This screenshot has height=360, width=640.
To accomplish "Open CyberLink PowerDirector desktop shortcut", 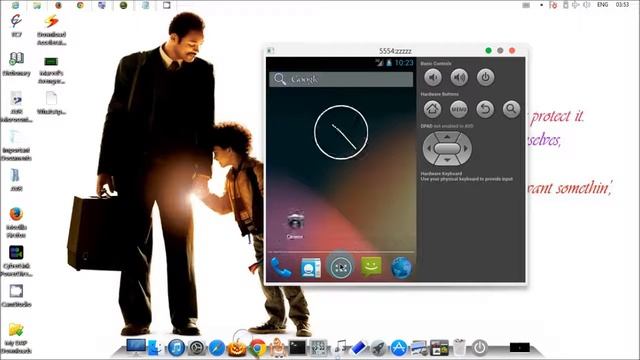I will point(16,261).
